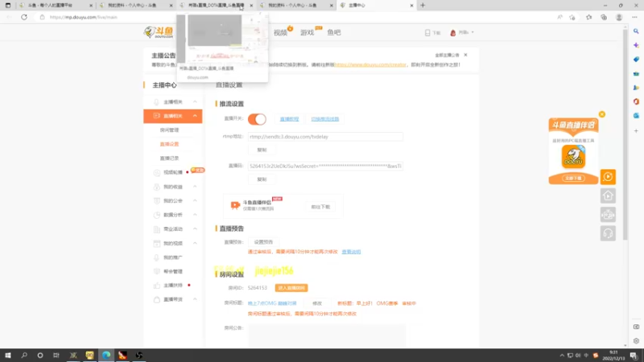Click the Edge sidebar shopping tag icon
644x362 pixels.
[x=636, y=60]
